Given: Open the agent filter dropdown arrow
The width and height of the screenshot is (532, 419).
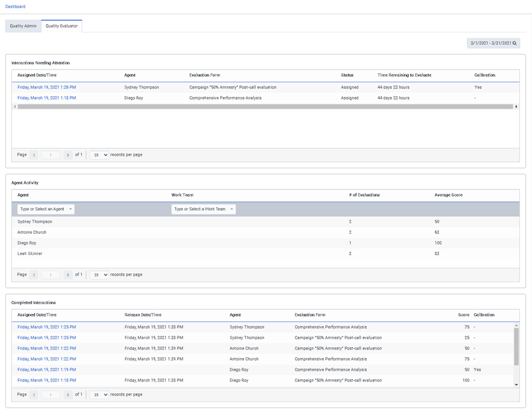Looking at the screenshot, I should click(71, 209).
